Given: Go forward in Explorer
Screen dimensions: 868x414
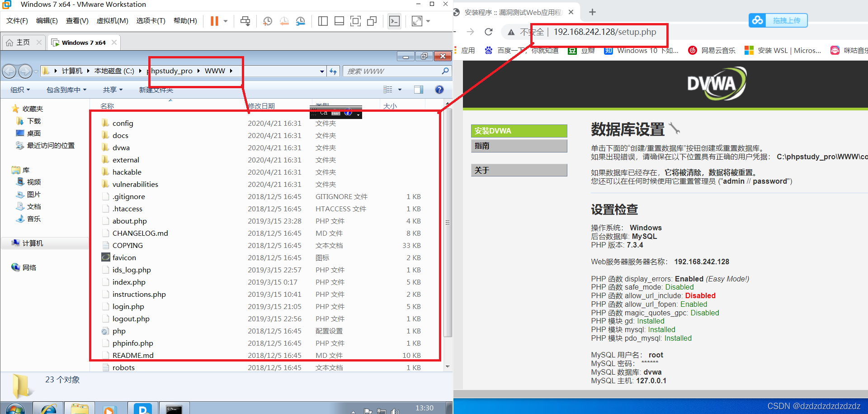Looking at the screenshot, I should pos(25,71).
